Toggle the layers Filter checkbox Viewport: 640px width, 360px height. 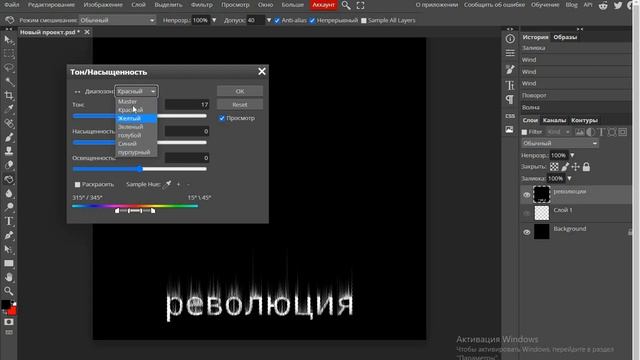524,132
